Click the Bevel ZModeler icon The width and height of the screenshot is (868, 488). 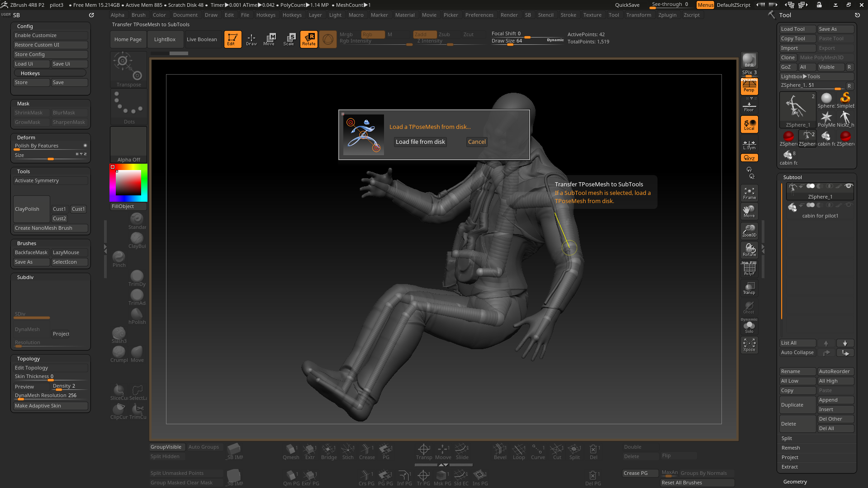tap(500, 451)
